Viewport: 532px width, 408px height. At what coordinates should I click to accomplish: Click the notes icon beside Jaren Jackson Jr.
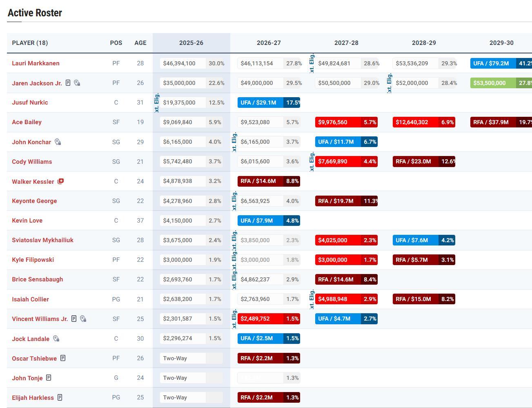[68, 83]
